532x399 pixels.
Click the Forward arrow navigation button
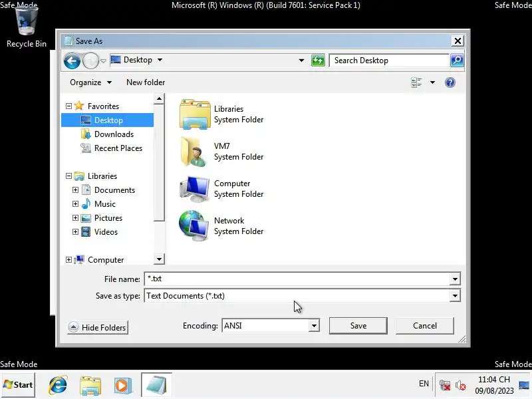coord(90,61)
